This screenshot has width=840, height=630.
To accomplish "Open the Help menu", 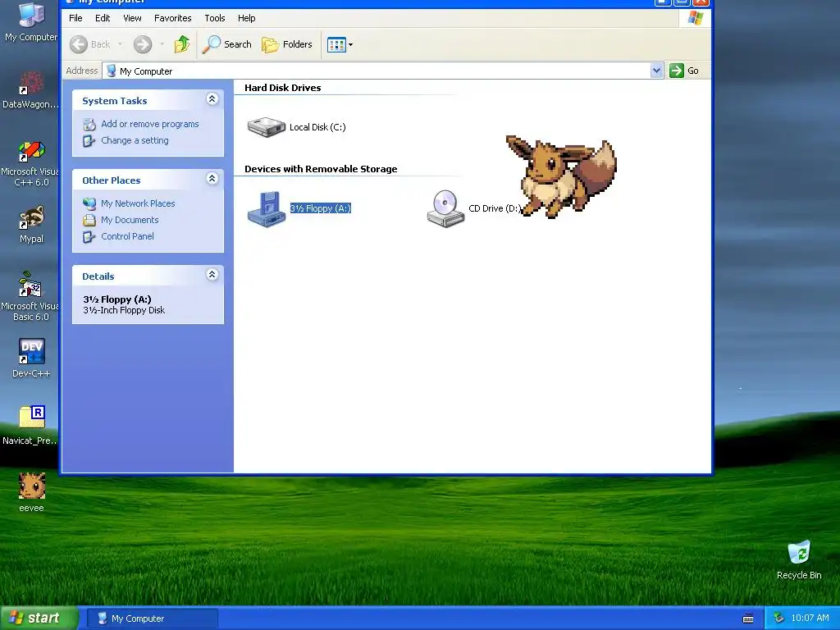I will (x=246, y=18).
